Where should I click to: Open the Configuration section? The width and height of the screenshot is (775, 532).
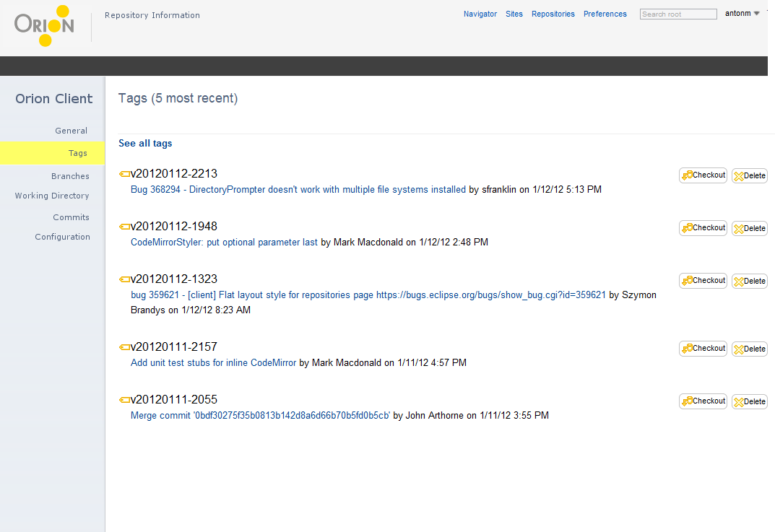(62, 237)
